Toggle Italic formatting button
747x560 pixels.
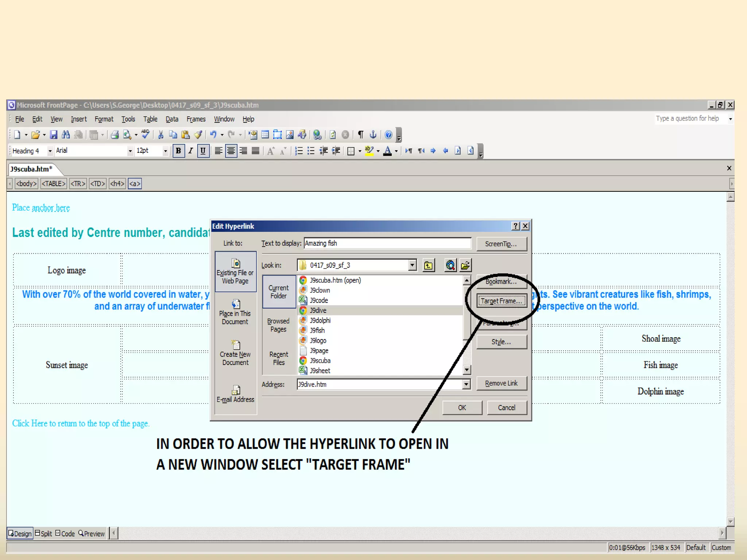(190, 151)
